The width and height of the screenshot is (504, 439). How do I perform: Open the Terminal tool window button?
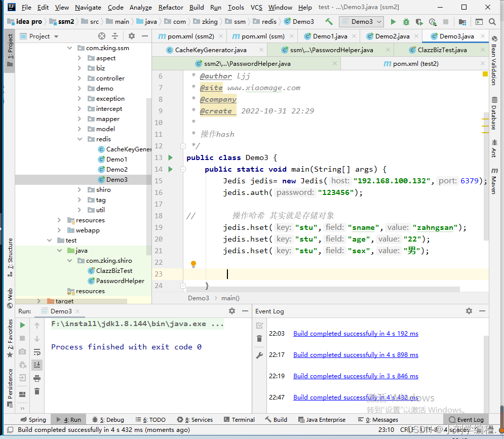pos(239,420)
